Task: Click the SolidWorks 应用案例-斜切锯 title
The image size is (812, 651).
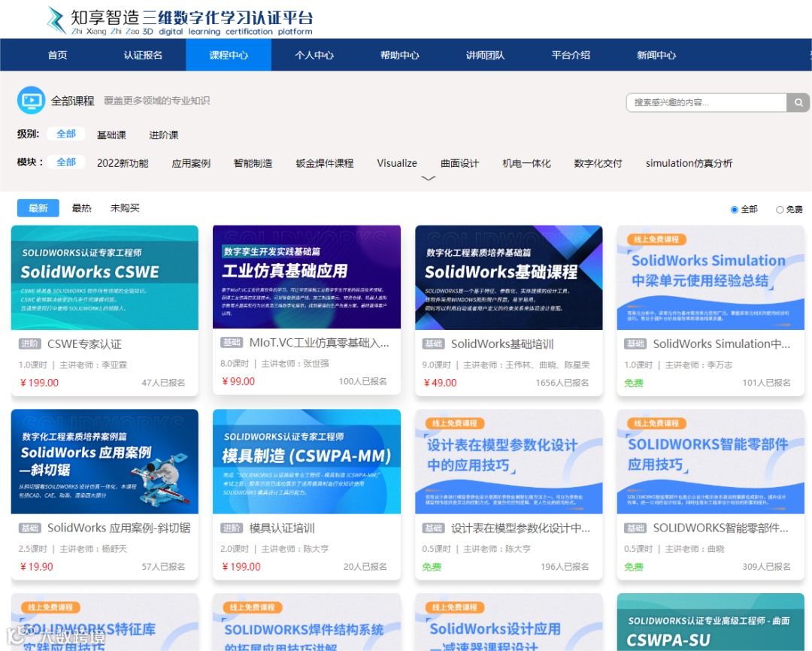Action: pos(119,528)
